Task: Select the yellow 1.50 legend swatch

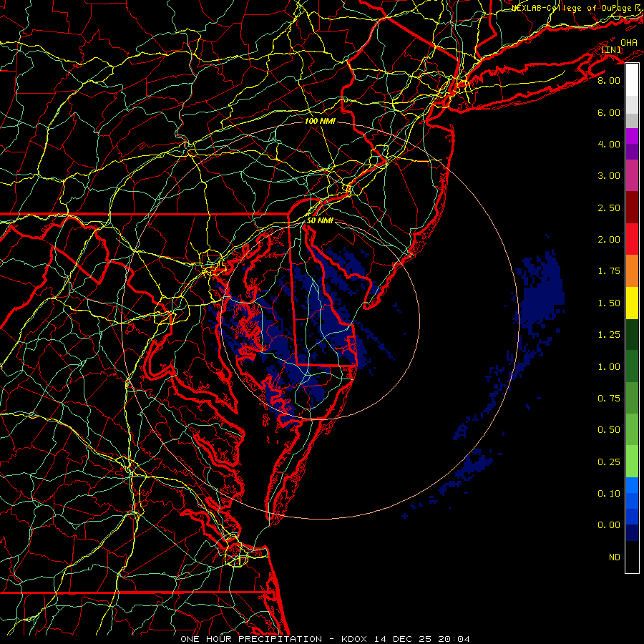Action: tap(632, 303)
